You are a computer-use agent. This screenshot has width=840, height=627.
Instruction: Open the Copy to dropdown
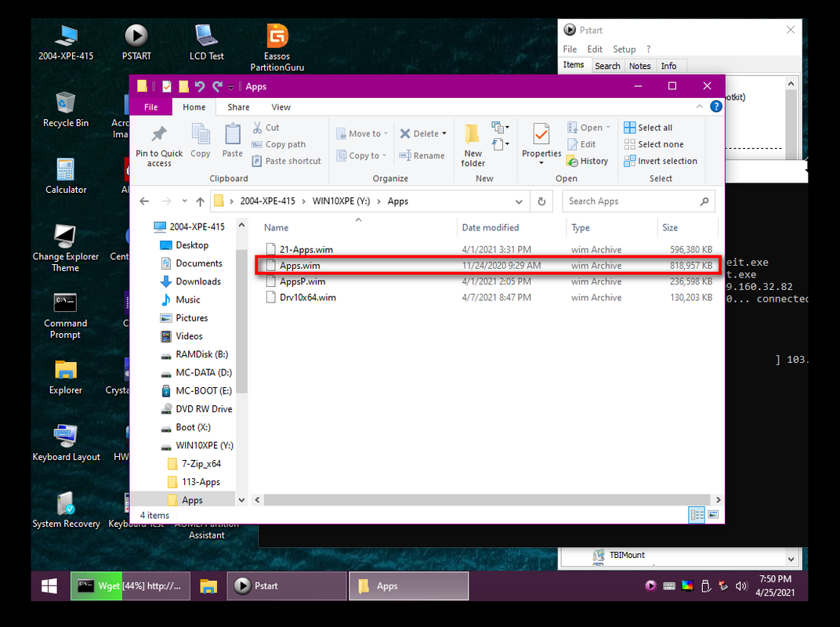[x=361, y=155]
